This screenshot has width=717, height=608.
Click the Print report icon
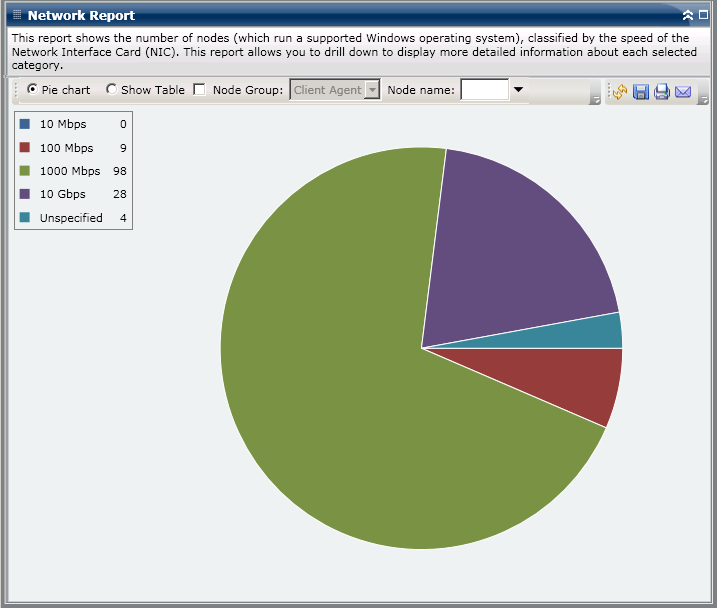click(x=662, y=92)
